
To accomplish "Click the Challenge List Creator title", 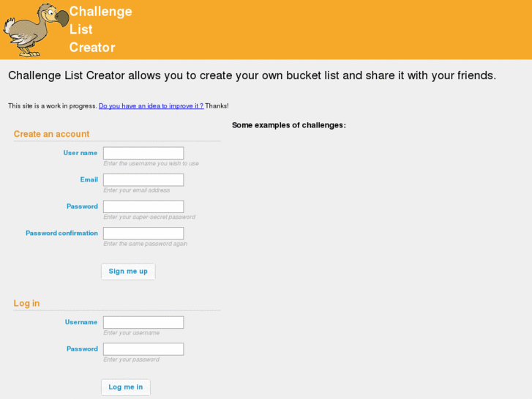I will (x=100, y=29).
